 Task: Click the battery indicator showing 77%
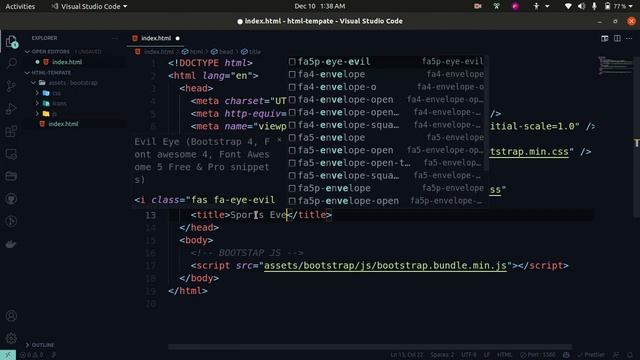[616, 6]
